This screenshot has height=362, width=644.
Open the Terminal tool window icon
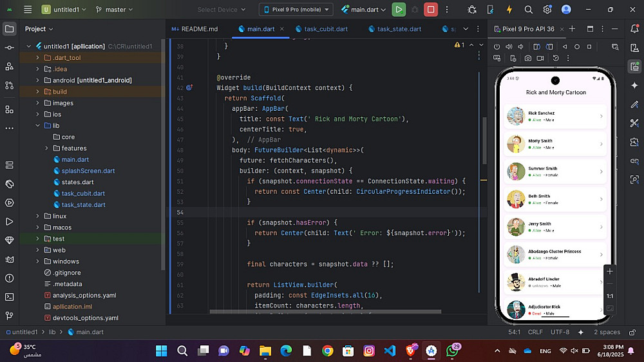coord(9,297)
